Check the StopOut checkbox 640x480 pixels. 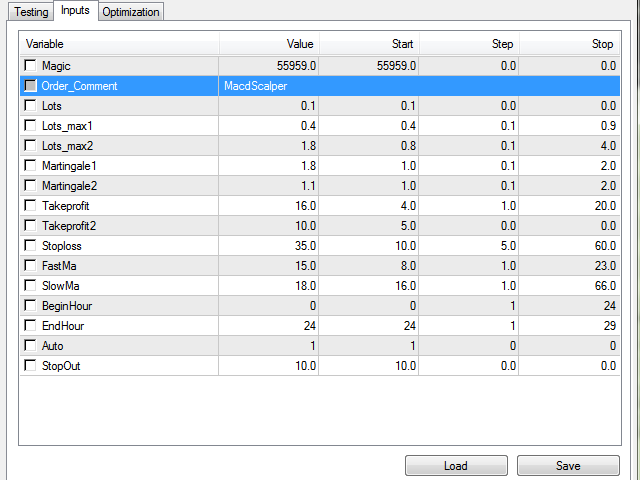[31, 366]
